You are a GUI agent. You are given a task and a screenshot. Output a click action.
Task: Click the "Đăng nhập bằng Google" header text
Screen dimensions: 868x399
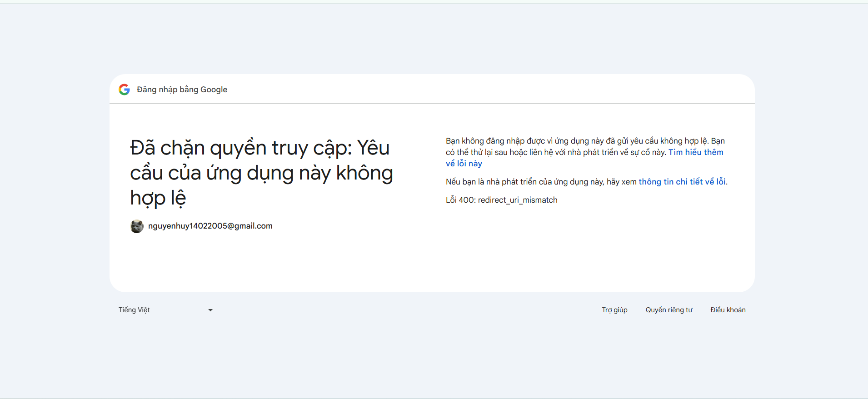pyautogui.click(x=182, y=90)
